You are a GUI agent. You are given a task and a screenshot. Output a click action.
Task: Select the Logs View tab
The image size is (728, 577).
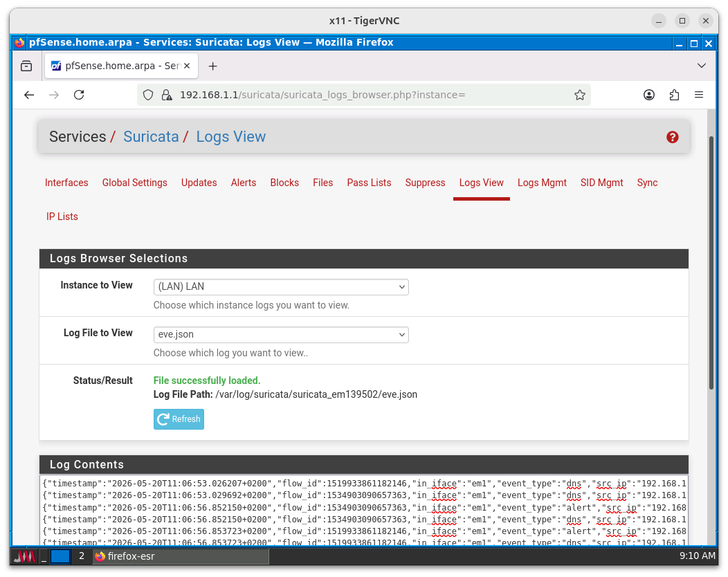[x=481, y=183]
